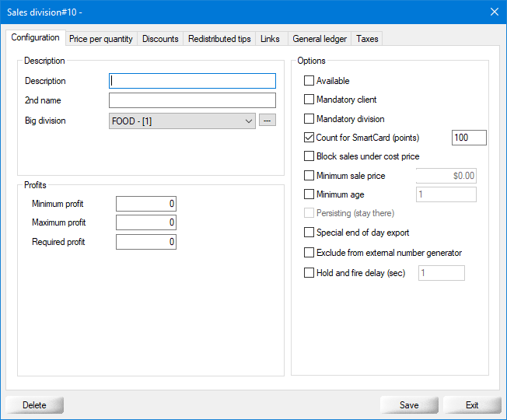Select the General ledger tab
The width and height of the screenshot is (507, 420).
[319, 39]
